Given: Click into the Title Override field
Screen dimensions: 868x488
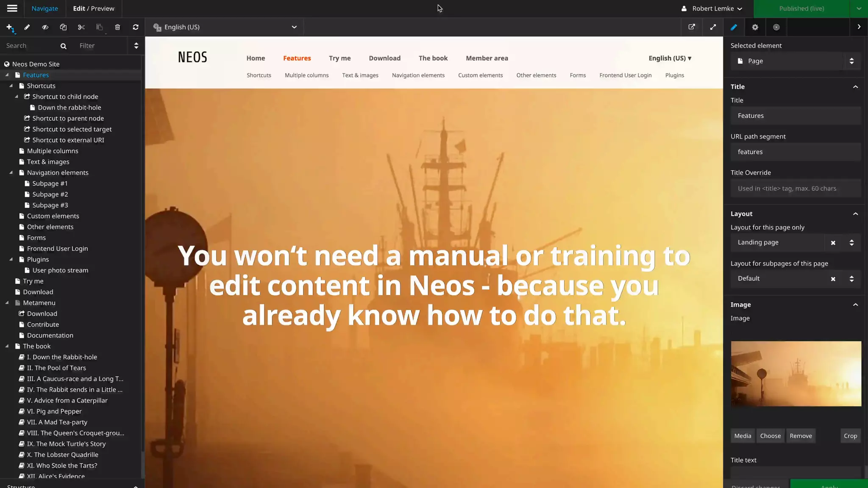Looking at the screenshot, I should 795,189.
